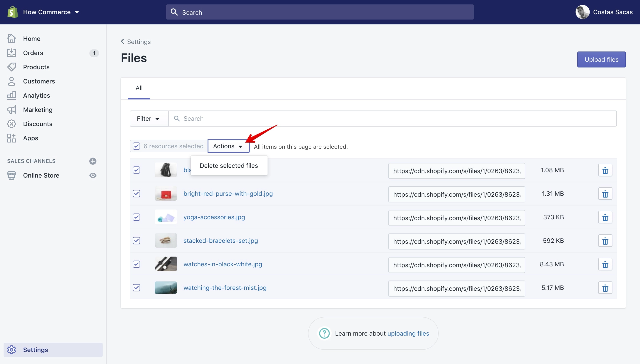This screenshot has height=364, width=640.
Task: Click the Shopify logo icon
Action: point(12,12)
